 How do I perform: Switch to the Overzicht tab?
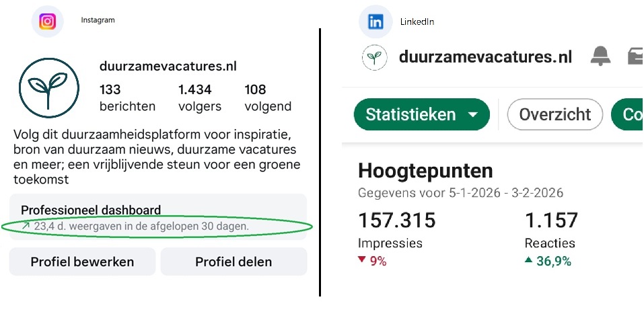[x=554, y=115]
